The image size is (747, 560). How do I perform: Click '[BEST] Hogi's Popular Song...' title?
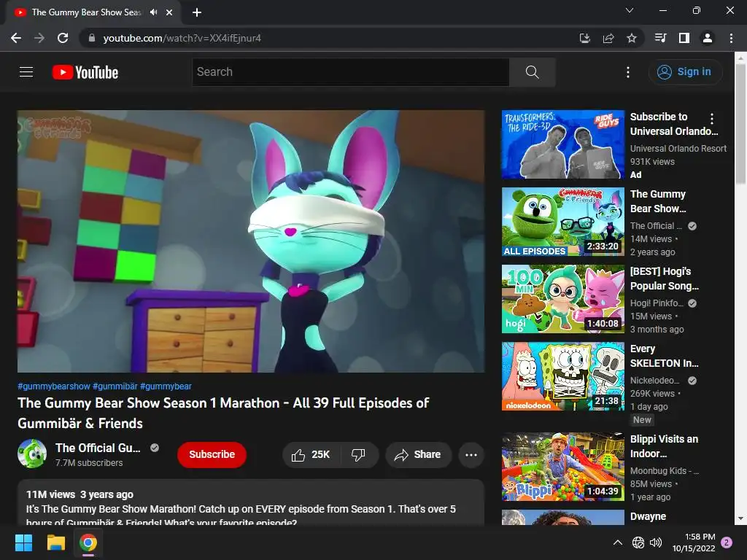tap(665, 279)
